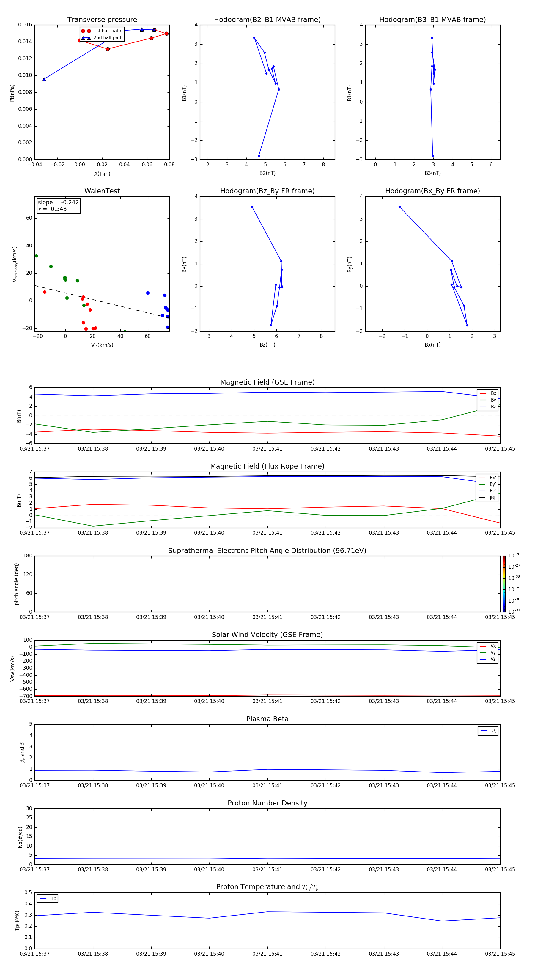Click the 'Proton Number Density' title
The width and height of the screenshot is (535, 980).
(267, 803)
